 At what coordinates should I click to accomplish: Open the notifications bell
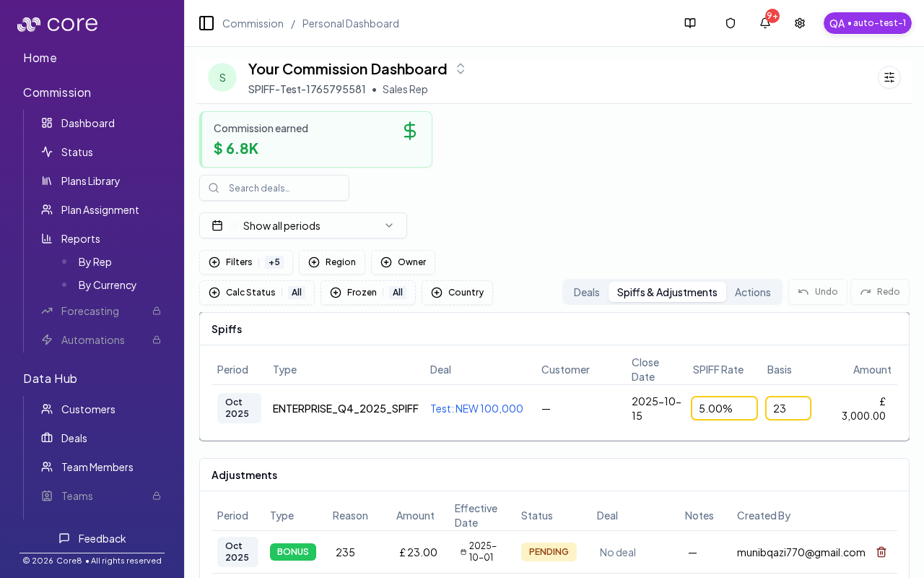(x=764, y=23)
